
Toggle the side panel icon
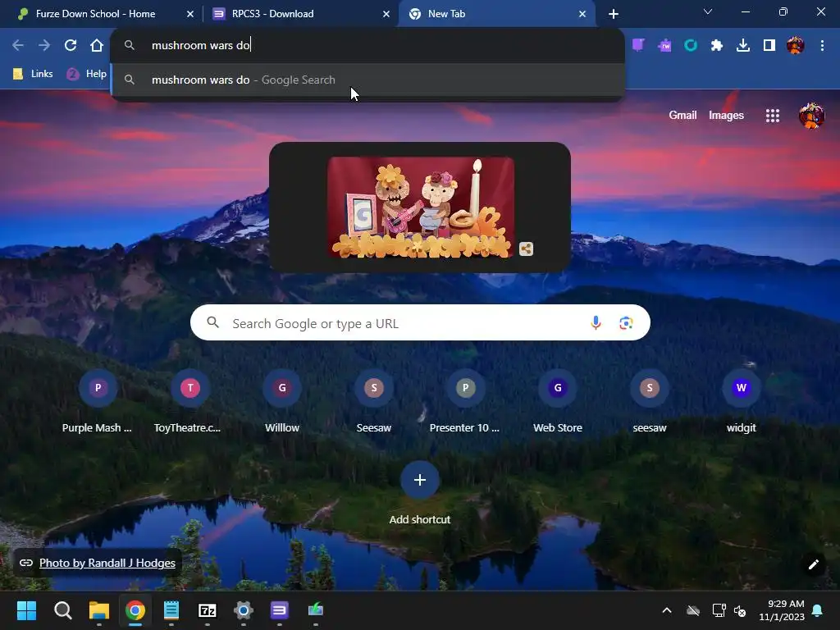[x=769, y=46]
